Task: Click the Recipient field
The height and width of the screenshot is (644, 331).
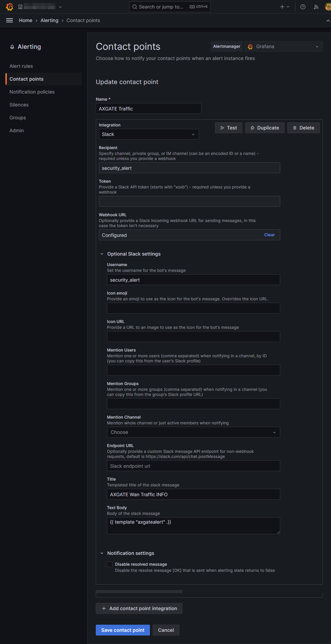Action: tap(190, 168)
